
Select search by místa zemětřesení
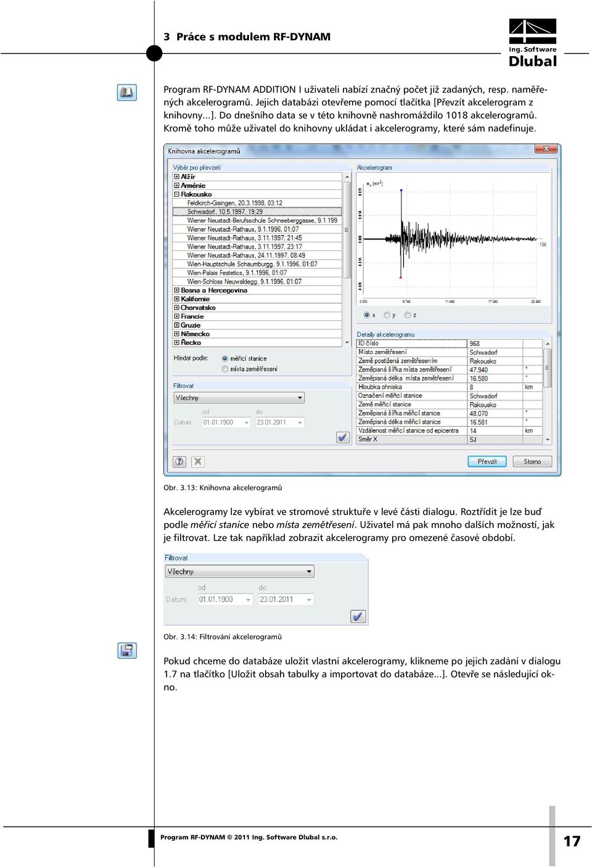coord(225,369)
